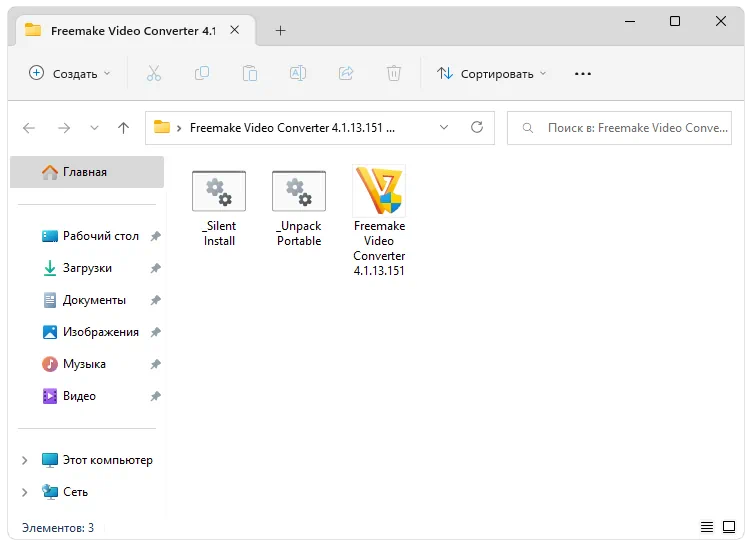Open the Сортировать dropdown menu
This screenshot has width=751, height=548.
click(x=492, y=74)
